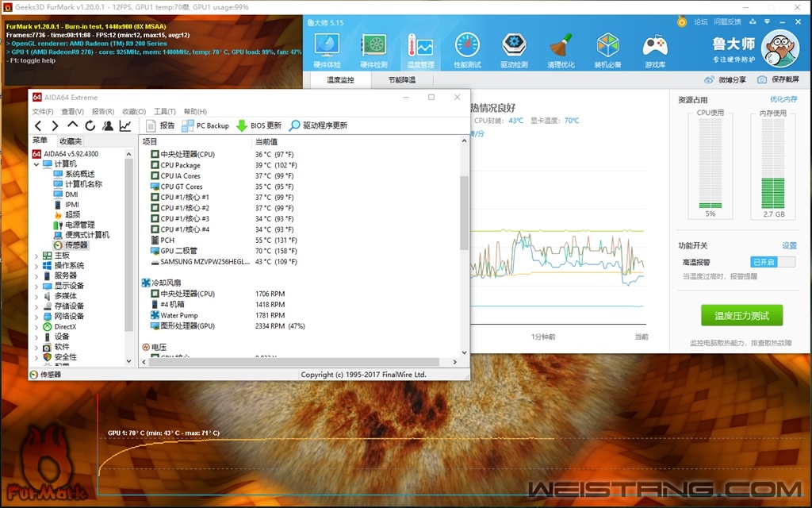Click AIDA64 tree panel scroll-down arrow
The width and height of the screenshot is (812, 508).
(128, 361)
